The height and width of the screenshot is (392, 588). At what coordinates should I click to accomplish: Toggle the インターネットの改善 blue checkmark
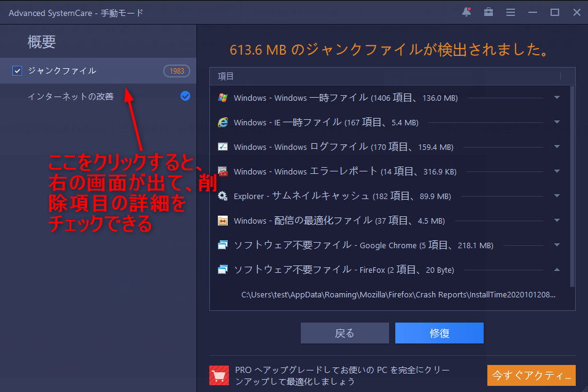tap(185, 96)
